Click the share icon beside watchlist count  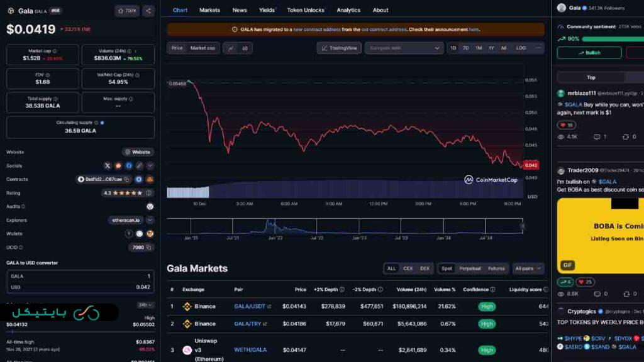click(148, 11)
